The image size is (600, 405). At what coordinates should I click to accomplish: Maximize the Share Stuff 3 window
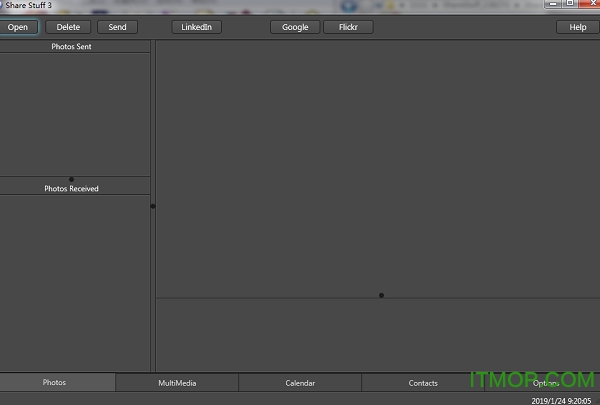(x=568, y=4)
